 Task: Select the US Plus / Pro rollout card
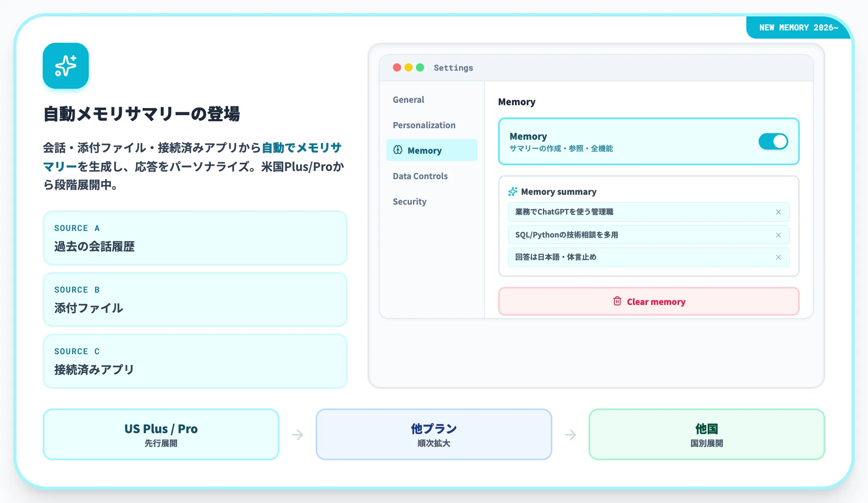pos(161,434)
